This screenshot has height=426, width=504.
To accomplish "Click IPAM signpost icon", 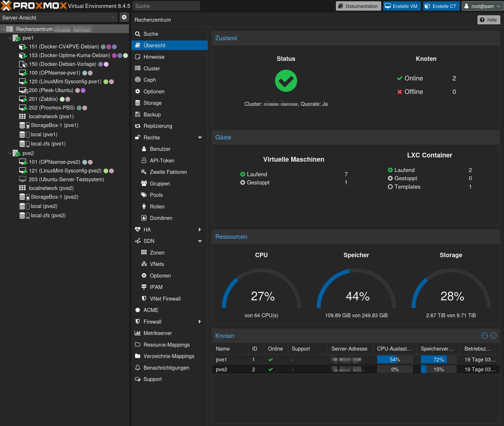I will click(144, 287).
